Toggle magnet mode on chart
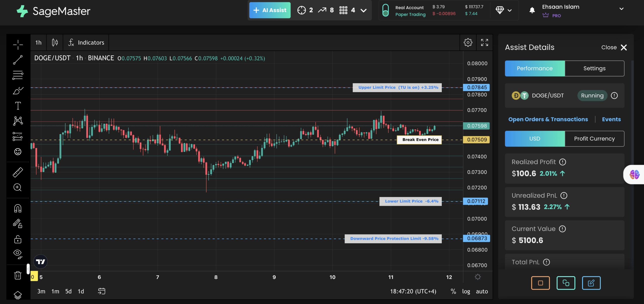The image size is (644, 304). [18, 208]
